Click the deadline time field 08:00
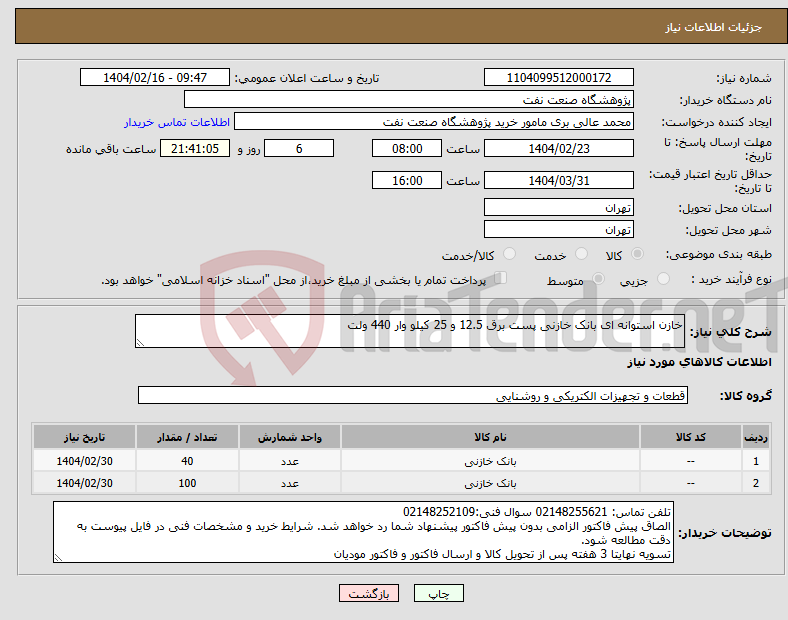 pyautogui.click(x=407, y=148)
